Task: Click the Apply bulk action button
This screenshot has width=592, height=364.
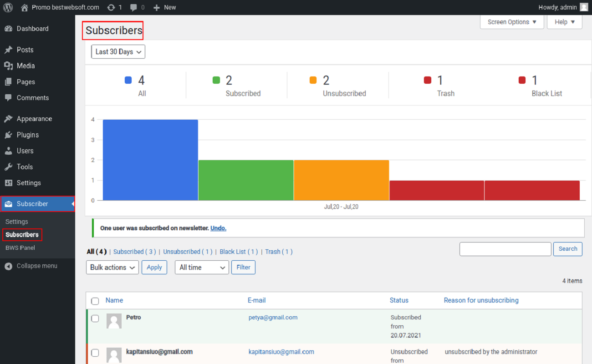Action: point(154,267)
